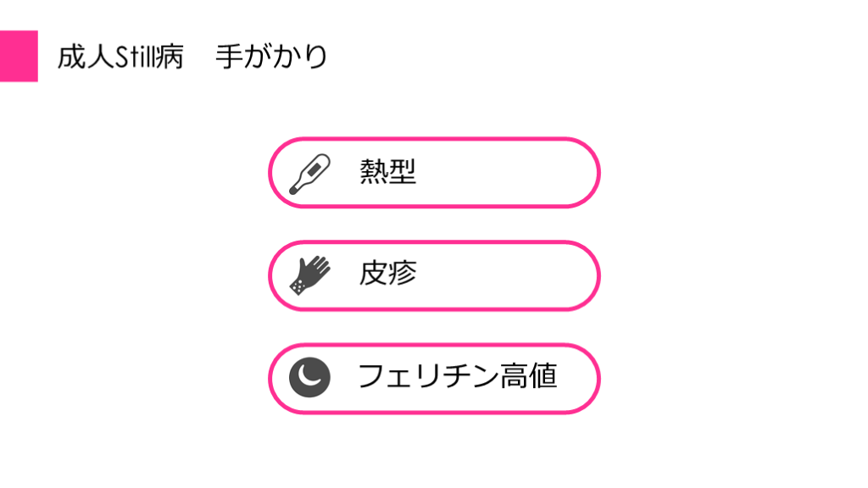Viewport: 868px width, 488px height.
Task: Click the bulb tip of the thermometer icon
Action: (x=293, y=191)
